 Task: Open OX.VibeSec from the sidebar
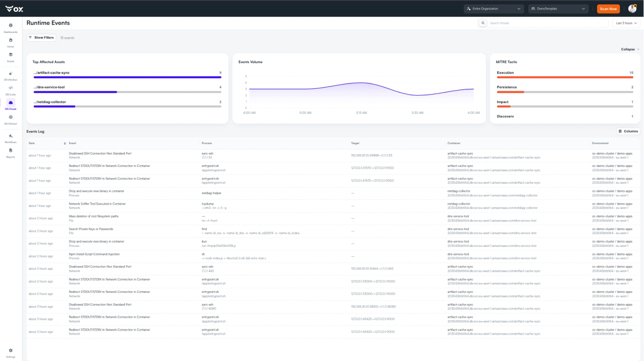(x=11, y=76)
